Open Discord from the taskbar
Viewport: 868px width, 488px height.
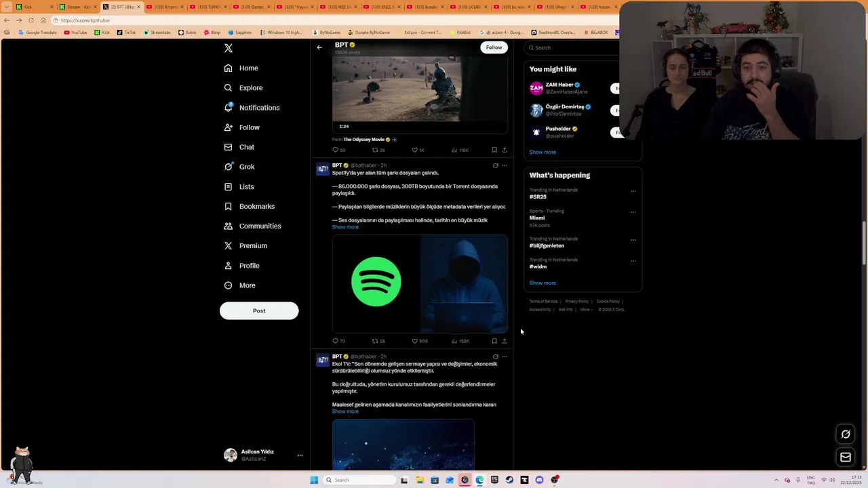(x=539, y=480)
